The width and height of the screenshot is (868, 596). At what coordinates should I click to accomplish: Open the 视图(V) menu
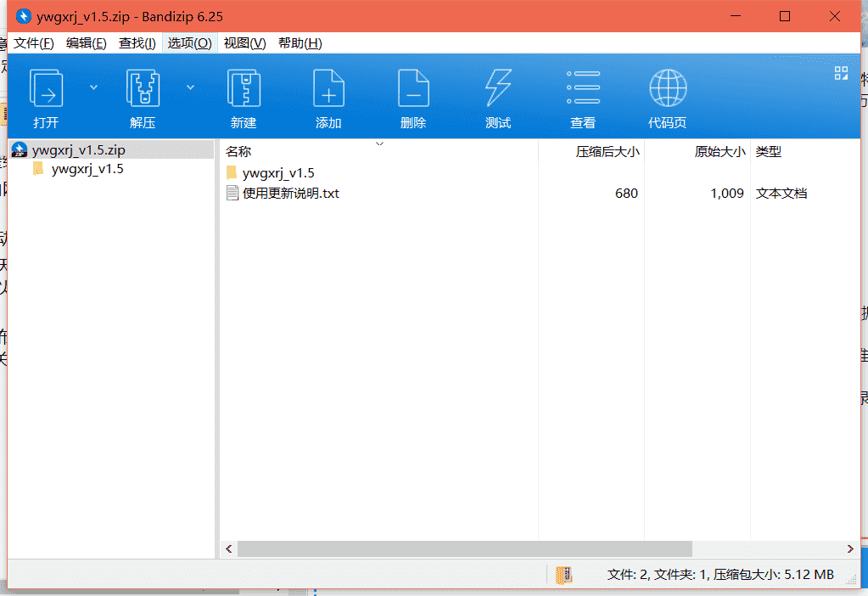pos(244,43)
